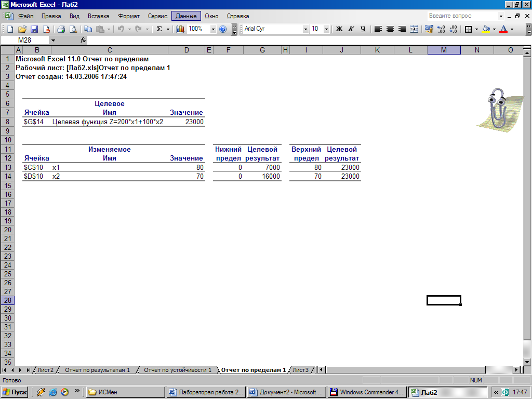Apply yellow fill color bucket
Image resolution: width=532 pixels, height=399 pixels.
pos(486,29)
